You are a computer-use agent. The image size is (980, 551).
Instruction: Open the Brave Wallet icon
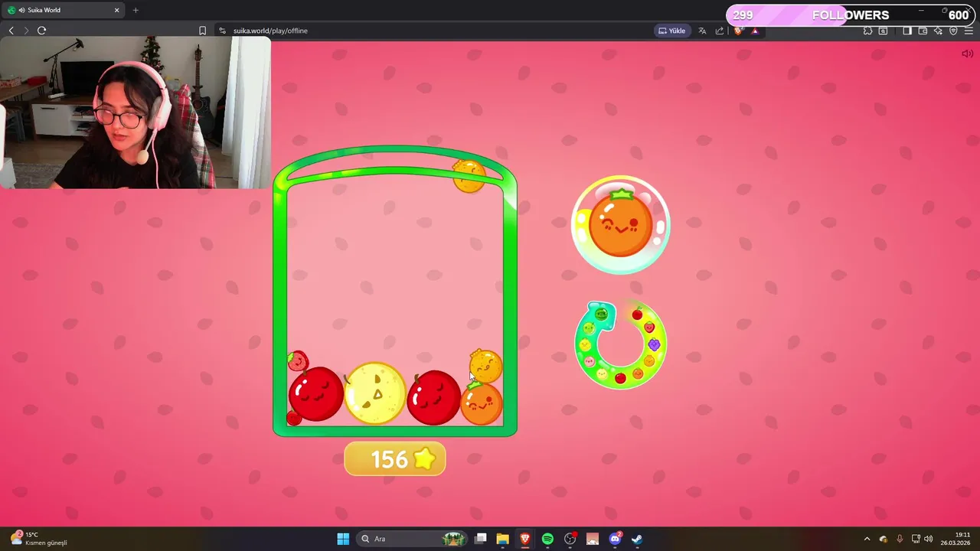coord(923,31)
